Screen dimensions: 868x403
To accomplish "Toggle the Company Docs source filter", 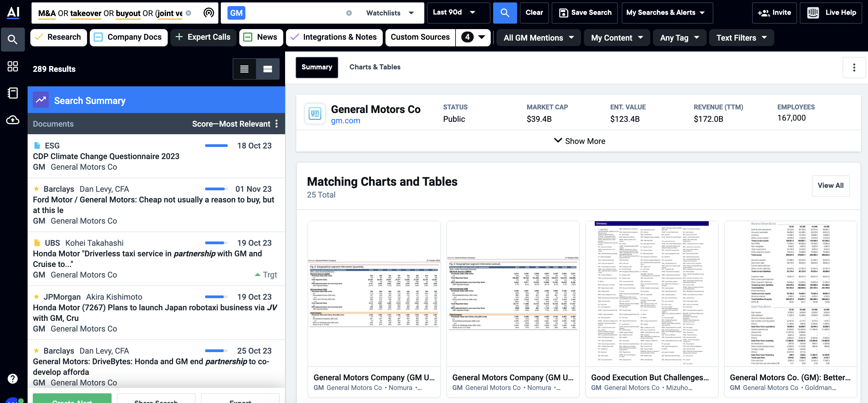I will point(129,37).
